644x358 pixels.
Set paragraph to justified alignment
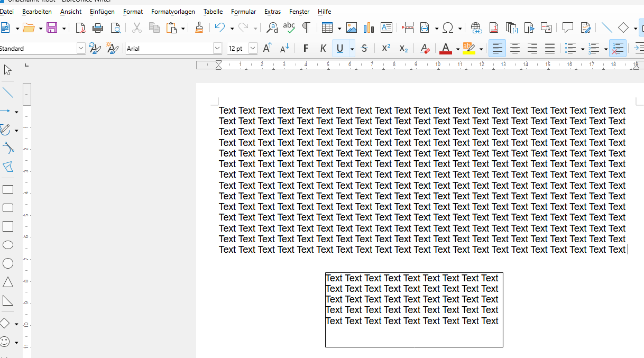click(550, 48)
